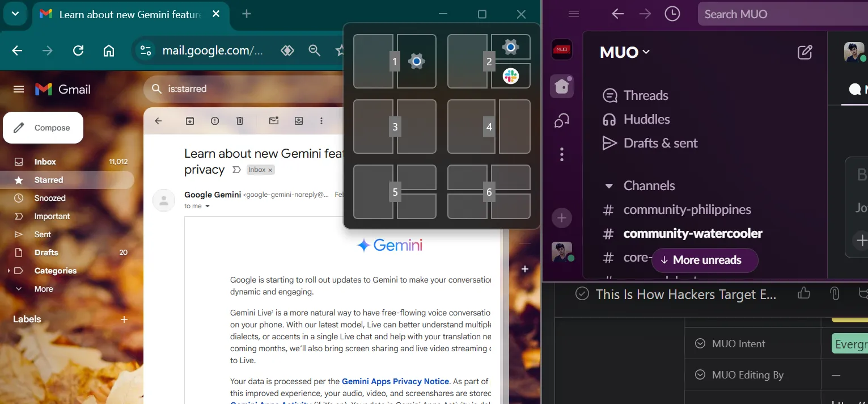Open MUO workspace dropdown in Slack
The image size is (868, 404).
625,52
